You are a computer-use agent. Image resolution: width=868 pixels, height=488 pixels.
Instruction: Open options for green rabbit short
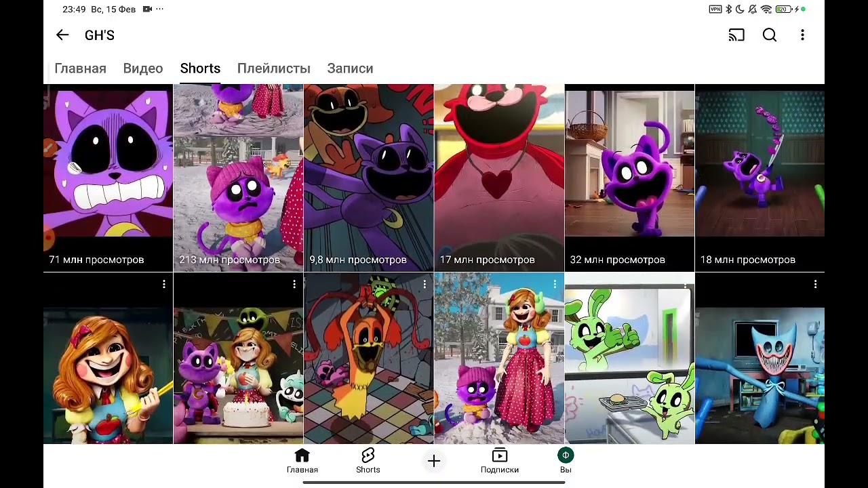[685, 285]
